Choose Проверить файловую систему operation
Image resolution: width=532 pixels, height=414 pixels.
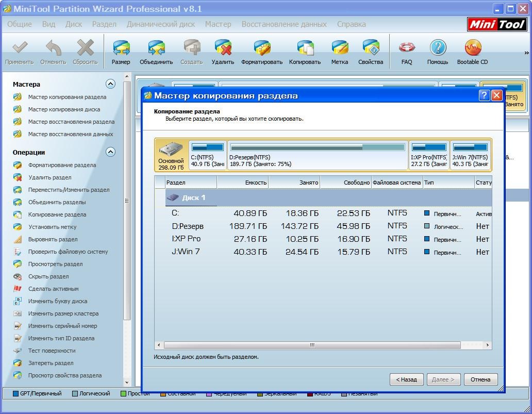[x=68, y=252]
